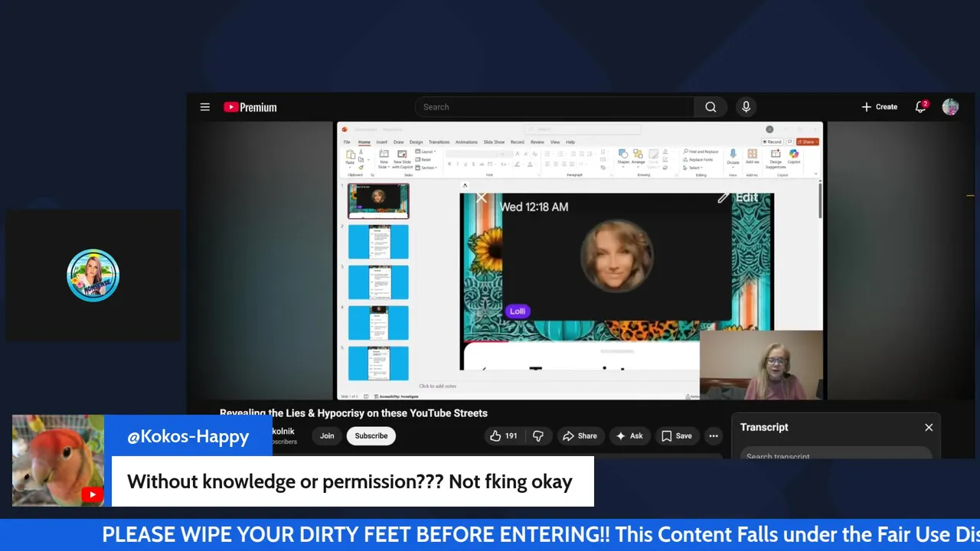Click 'Click to add notes' area

pos(437,386)
